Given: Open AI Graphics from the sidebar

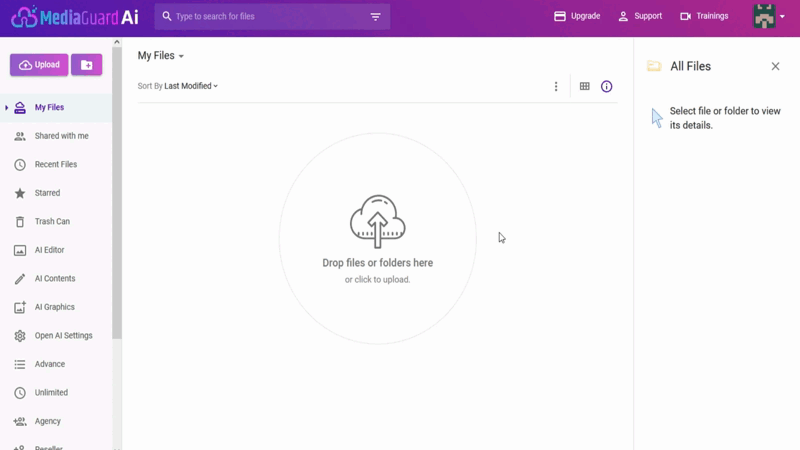Looking at the screenshot, I should tap(54, 307).
